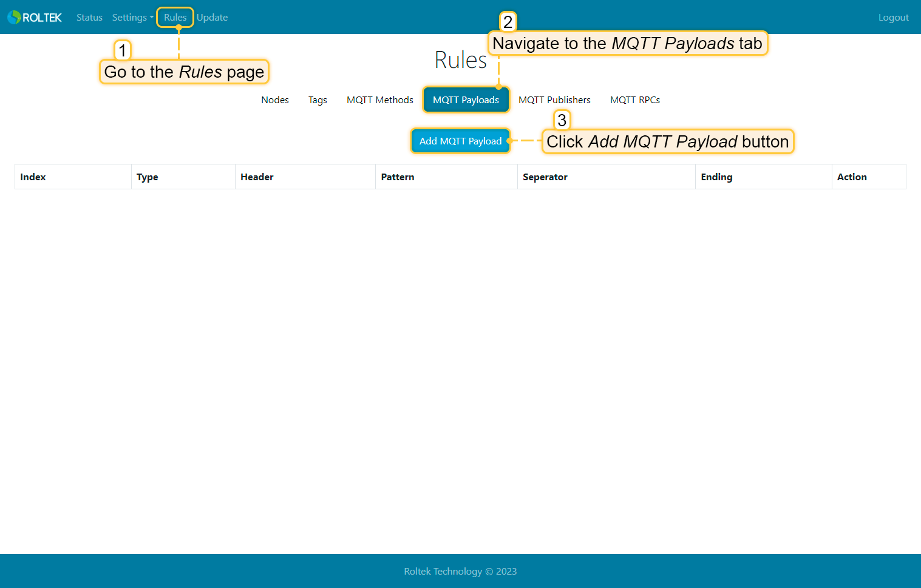Click the Ending column header
The height and width of the screenshot is (588, 921).
coord(716,177)
